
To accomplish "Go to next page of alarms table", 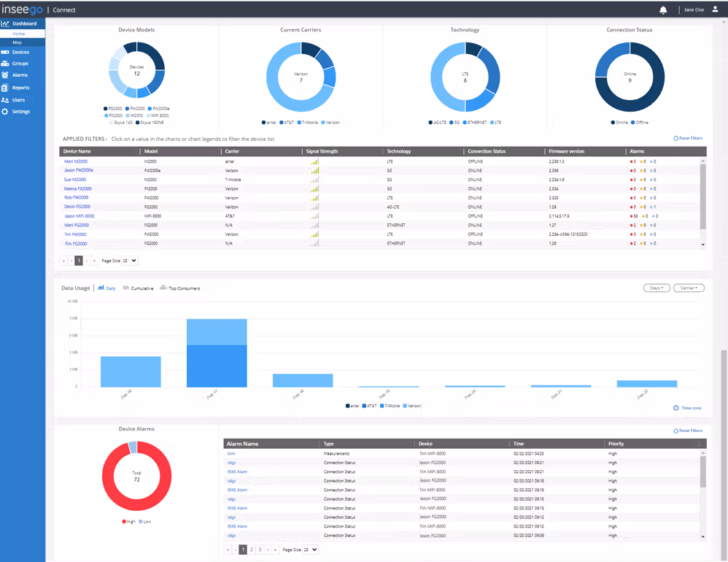I will (268, 550).
